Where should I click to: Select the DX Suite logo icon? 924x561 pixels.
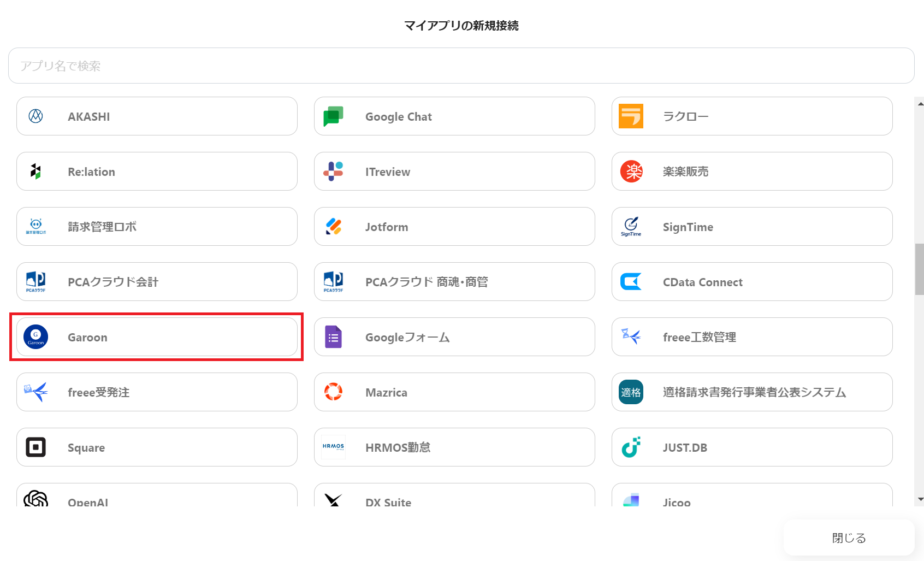(333, 500)
